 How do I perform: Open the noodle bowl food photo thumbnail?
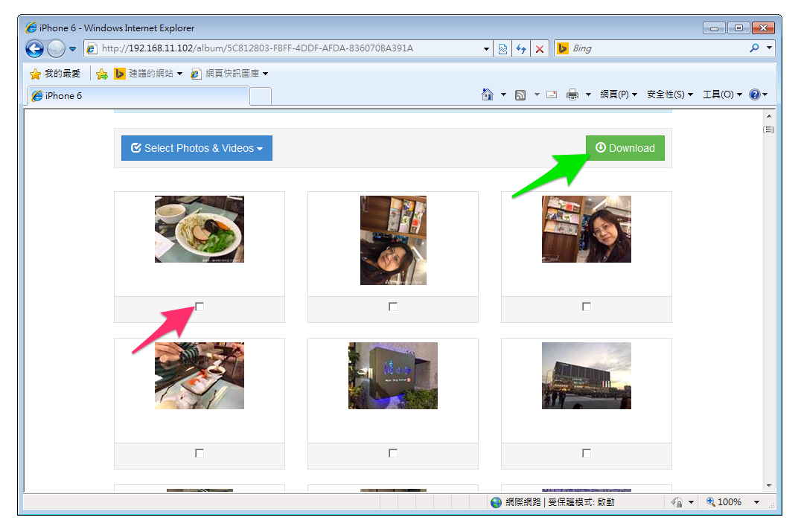pos(200,229)
